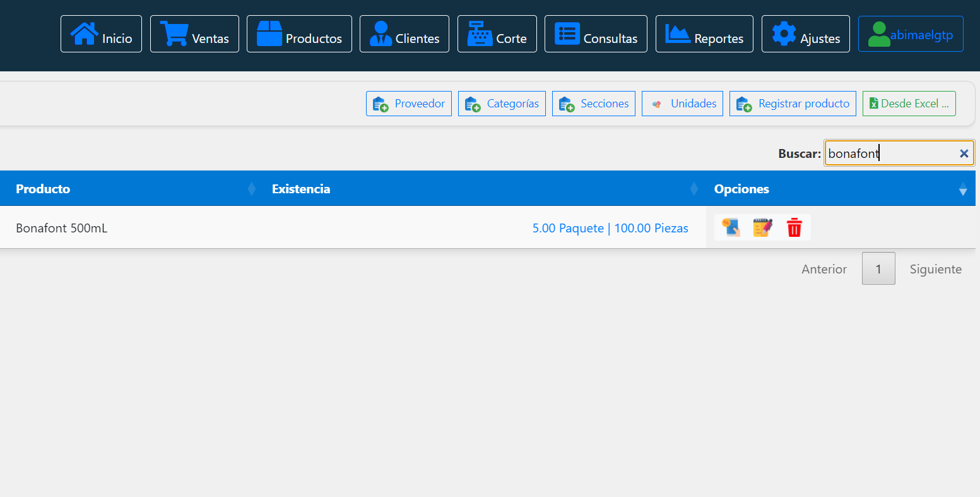Edit Bonafont 500mL using the notepad-pencil icon

point(762,227)
